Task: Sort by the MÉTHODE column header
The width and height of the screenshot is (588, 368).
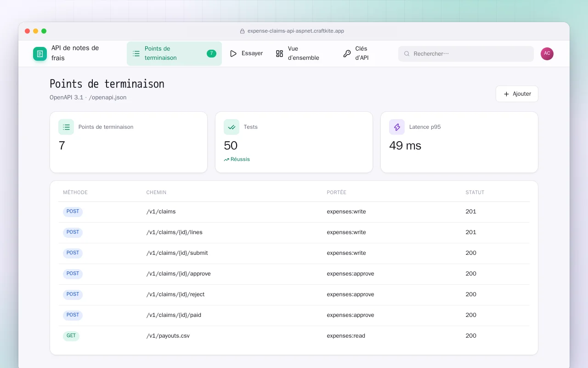Action: click(75, 193)
